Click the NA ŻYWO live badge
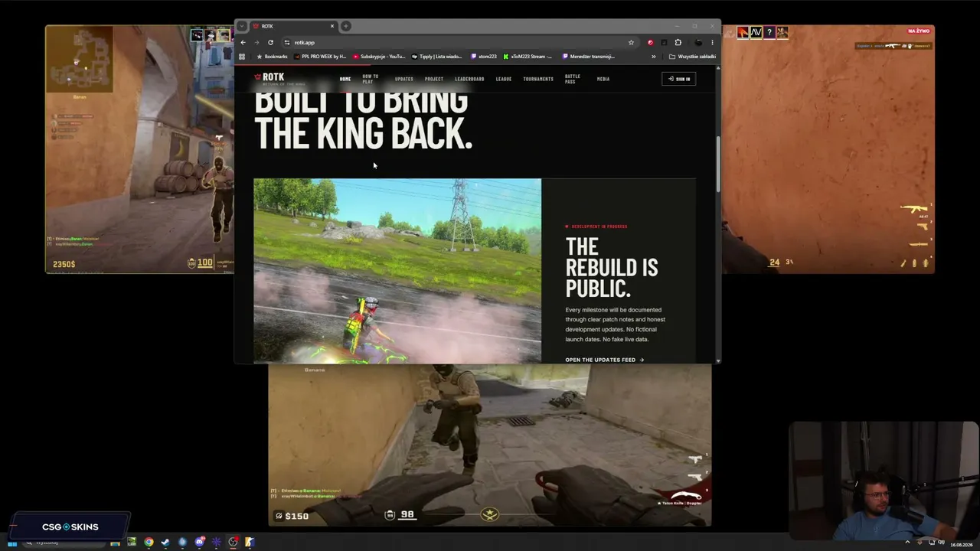980x551 pixels. point(919,31)
